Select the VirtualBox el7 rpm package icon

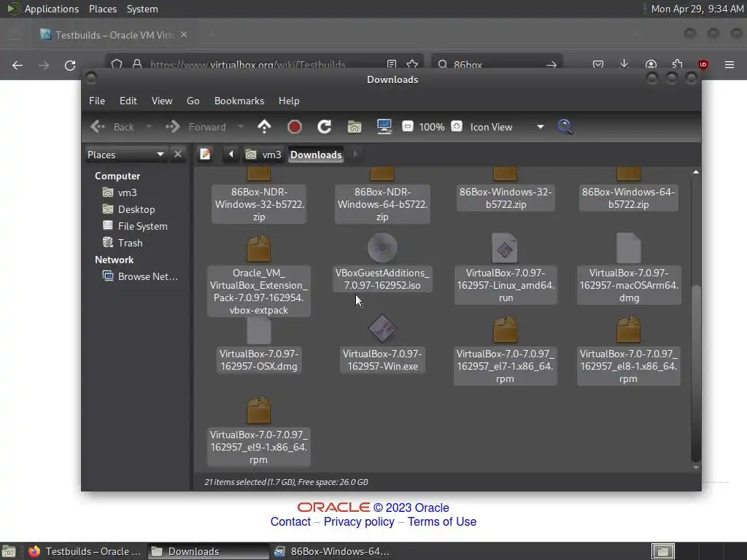pyautogui.click(x=505, y=329)
